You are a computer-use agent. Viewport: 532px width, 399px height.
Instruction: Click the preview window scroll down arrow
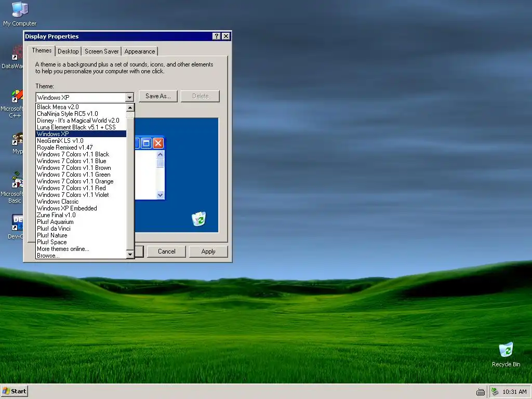[x=160, y=195]
